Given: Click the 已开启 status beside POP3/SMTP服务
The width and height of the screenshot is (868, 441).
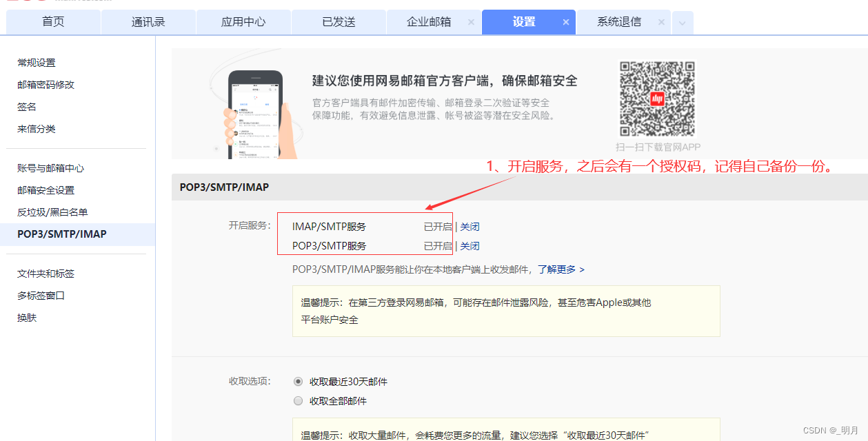Looking at the screenshot, I should pyautogui.click(x=438, y=246).
